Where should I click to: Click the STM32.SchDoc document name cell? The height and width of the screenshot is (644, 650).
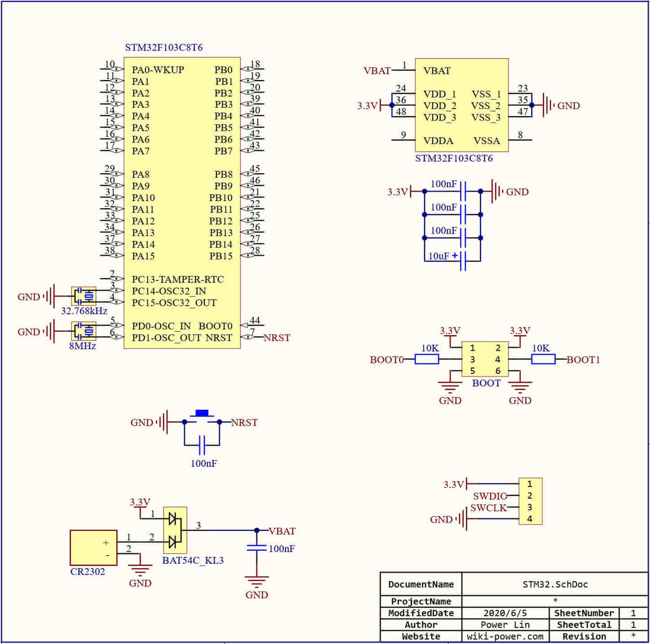pos(554,584)
